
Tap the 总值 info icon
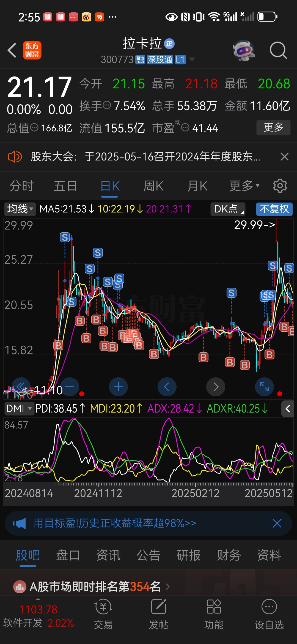click(34, 127)
